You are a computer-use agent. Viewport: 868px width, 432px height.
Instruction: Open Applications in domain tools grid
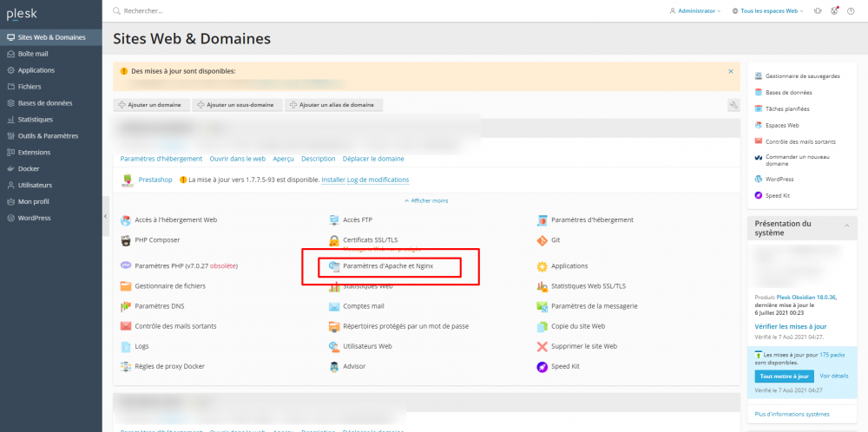click(569, 266)
